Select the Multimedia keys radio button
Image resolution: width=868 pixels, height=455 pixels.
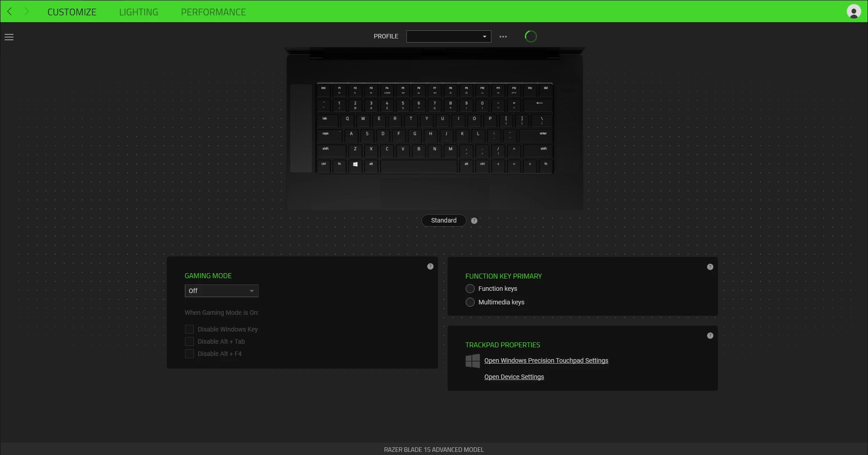point(470,302)
